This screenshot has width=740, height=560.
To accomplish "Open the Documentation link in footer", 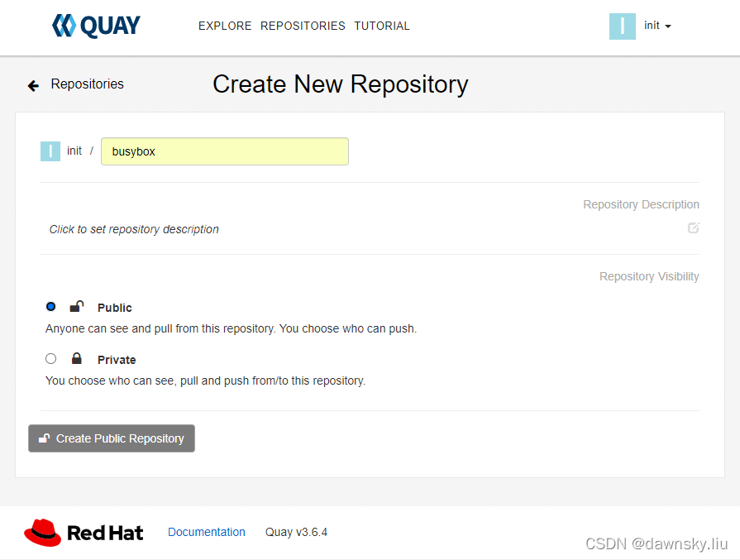I will click(206, 532).
